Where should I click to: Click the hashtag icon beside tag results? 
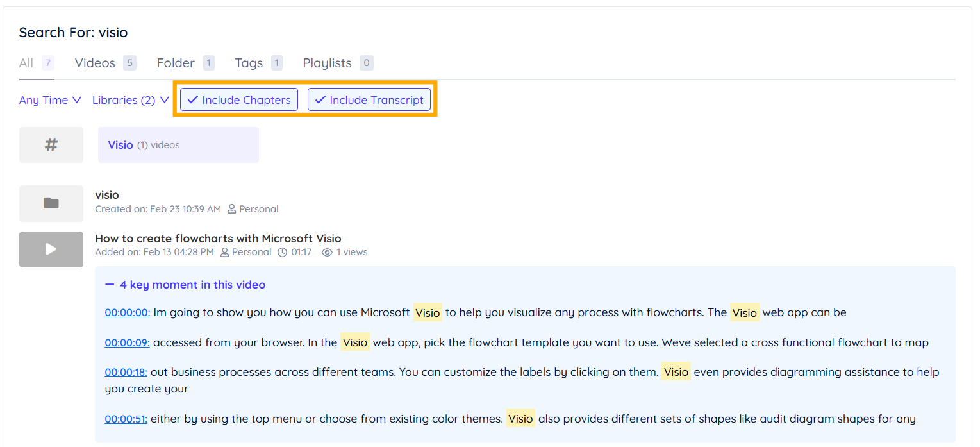[x=51, y=144]
